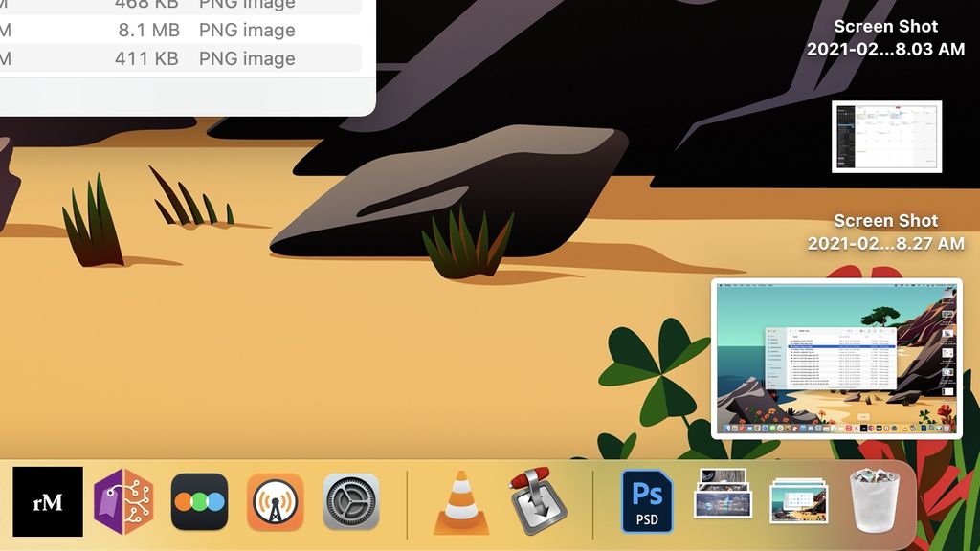Screen dimensions: 980x551
Task: Launch Overcast podcast app in the Dock
Action: click(x=275, y=502)
